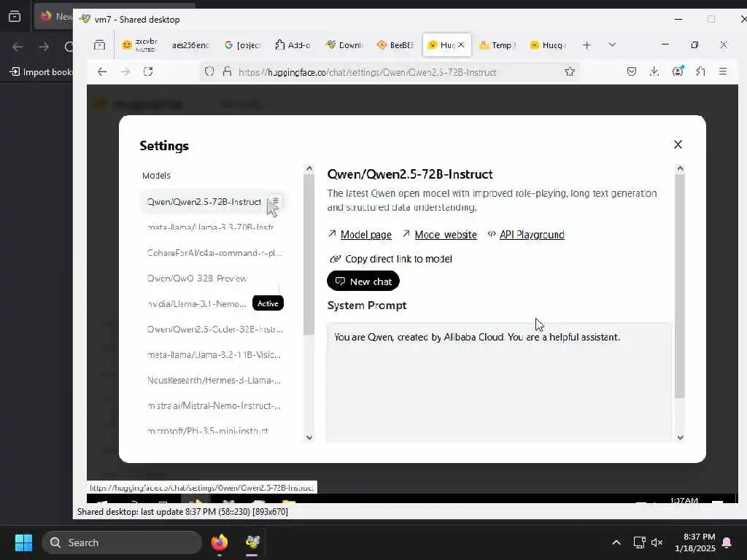Select Qwen/Qwen2.5-Coder-32B-Instruct model
The width and height of the screenshot is (747, 560).
pyautogui.click(x=215, y=329)
